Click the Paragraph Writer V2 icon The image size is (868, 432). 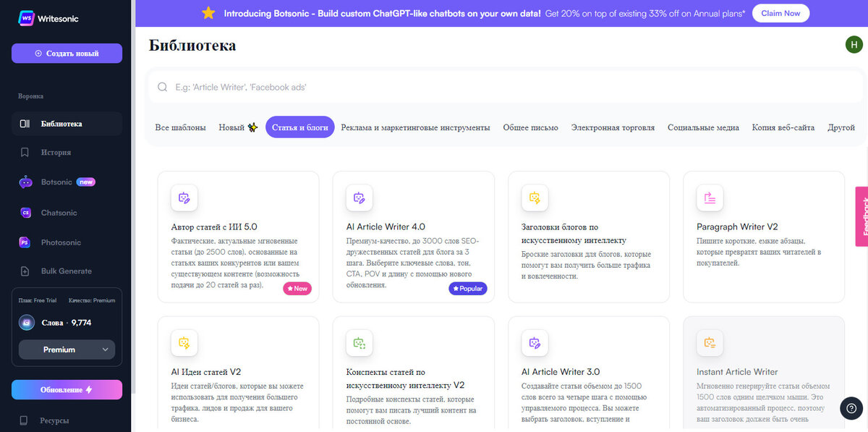[x=710, y=198]
